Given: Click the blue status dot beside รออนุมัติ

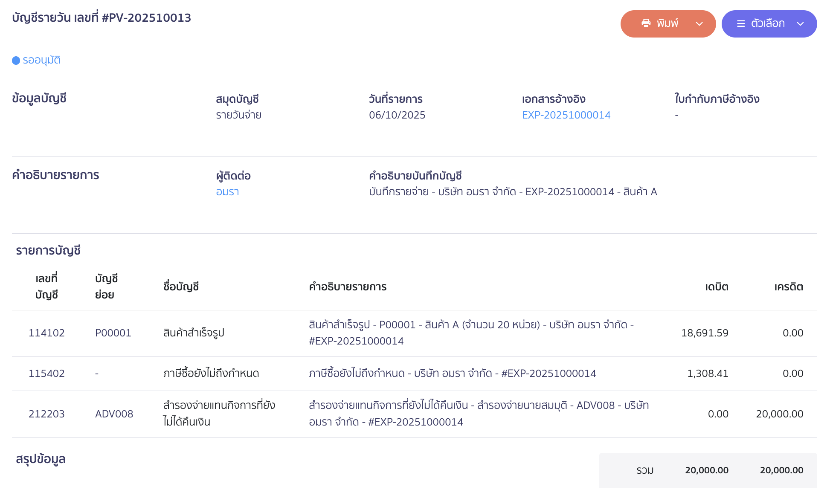Looking at the screenshot, I should 15,61.
